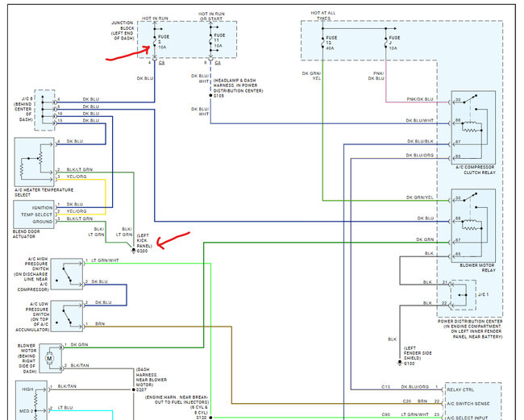Click the 'HOT AT ALL TIMES' label

click(x=323, y=15)
